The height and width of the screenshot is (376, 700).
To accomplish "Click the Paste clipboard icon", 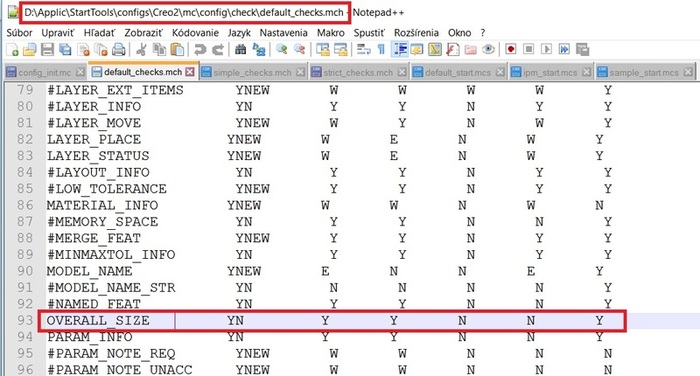I will [177, 50].
